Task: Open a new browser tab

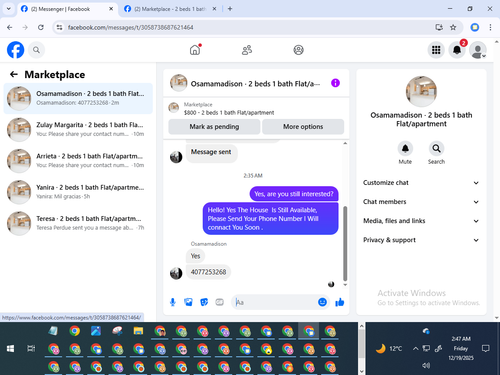Action: [x=230, y=9]
